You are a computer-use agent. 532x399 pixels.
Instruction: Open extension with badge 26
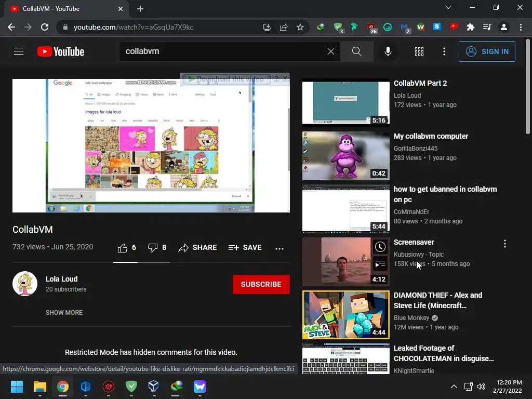click(x=371, y=28)
